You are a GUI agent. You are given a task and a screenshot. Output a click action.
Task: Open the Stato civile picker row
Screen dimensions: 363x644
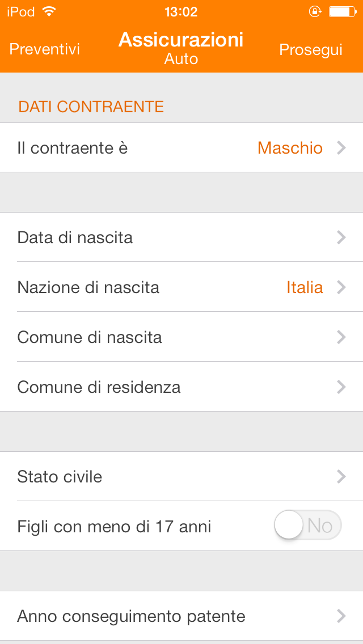pyautogui.click(x=181, y=476)
